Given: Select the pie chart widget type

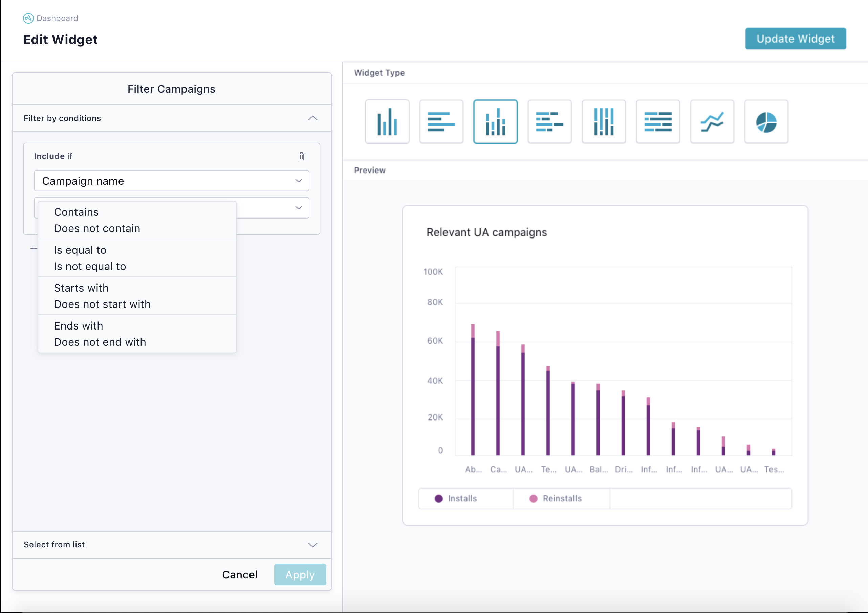Looking at the screenshot, I should (766, 121).
